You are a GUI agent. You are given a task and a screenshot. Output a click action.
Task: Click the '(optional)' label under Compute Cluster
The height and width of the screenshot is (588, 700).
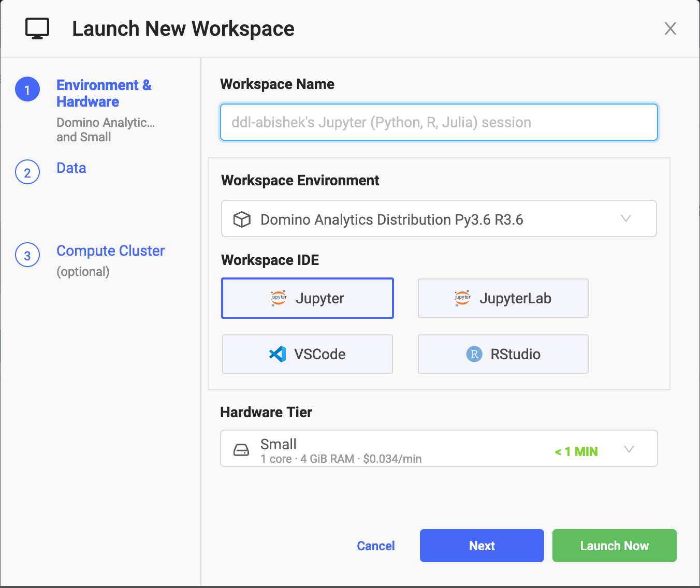(x=83, y=272)
